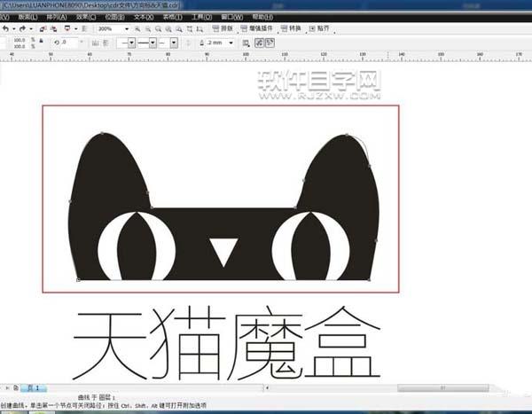
Task: Click the Zoom Out magnifier icon
Action: pos(148,29)
